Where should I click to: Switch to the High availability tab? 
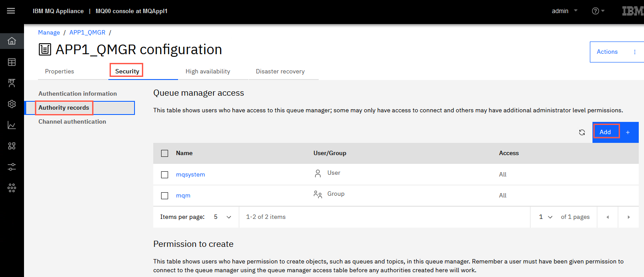click(208, 71)
